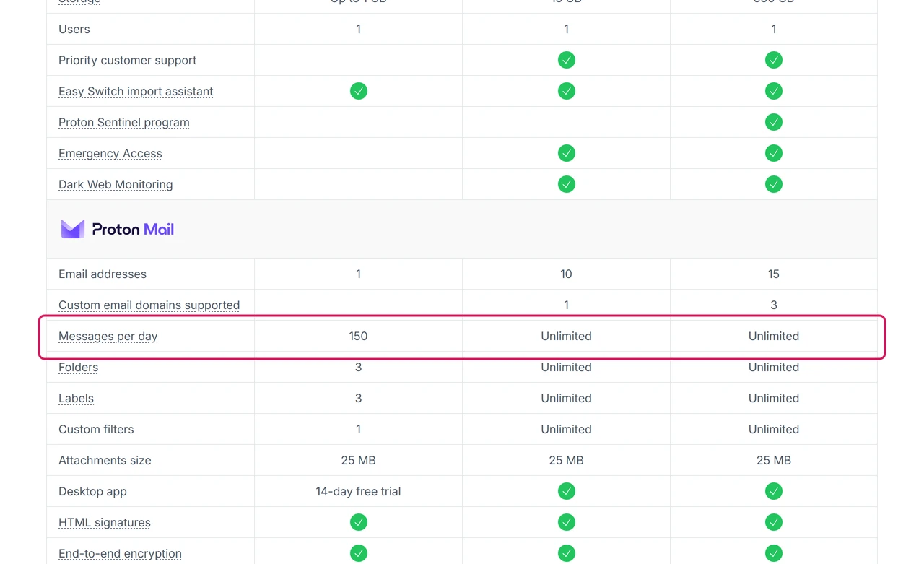Click the "3" value in the Folders row
924x564 pixels.
[358, 367]
